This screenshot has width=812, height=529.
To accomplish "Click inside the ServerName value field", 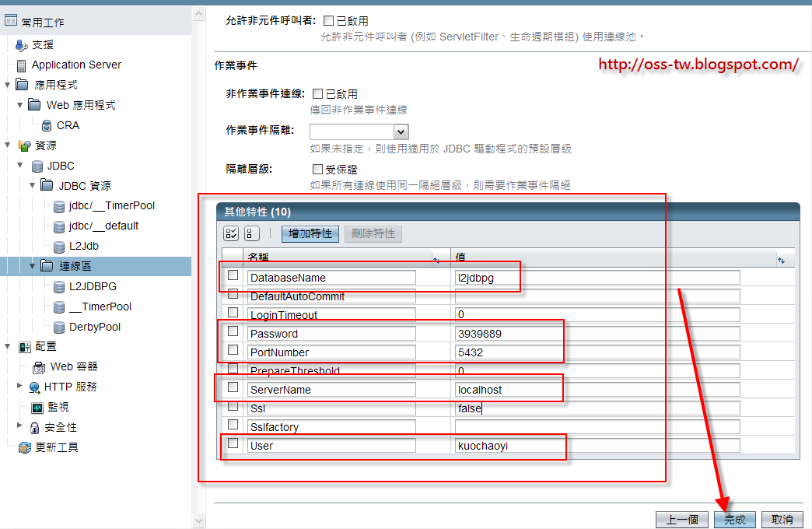I will (x=506, y=389).
